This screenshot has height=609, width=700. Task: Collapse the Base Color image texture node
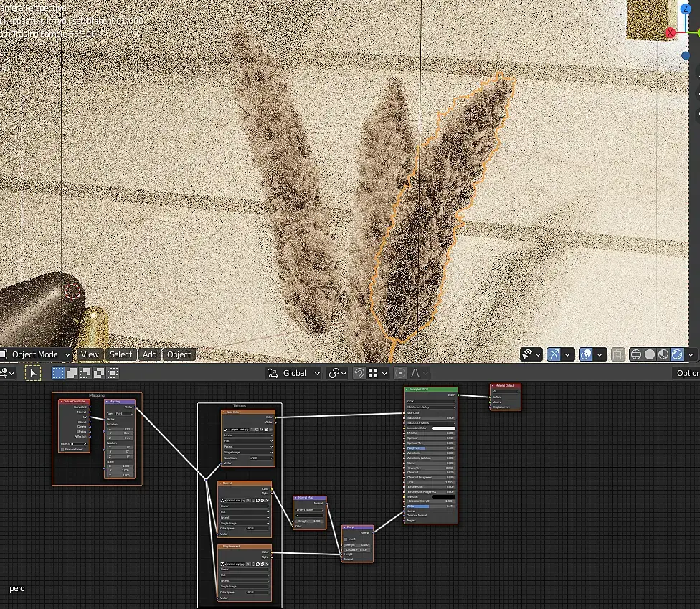pos(224,412)
